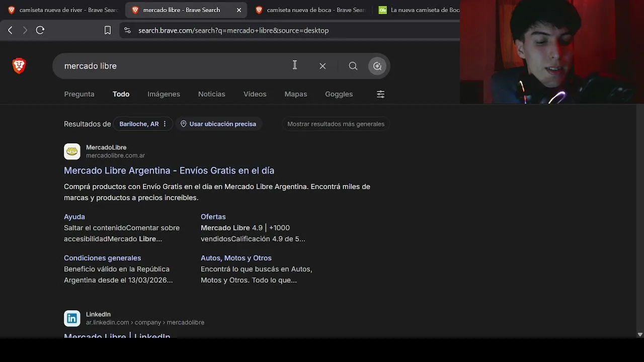Bookmark this page using the bookmark icon
The height and width of the screenshot is (362, 644).
click(107, 30)
